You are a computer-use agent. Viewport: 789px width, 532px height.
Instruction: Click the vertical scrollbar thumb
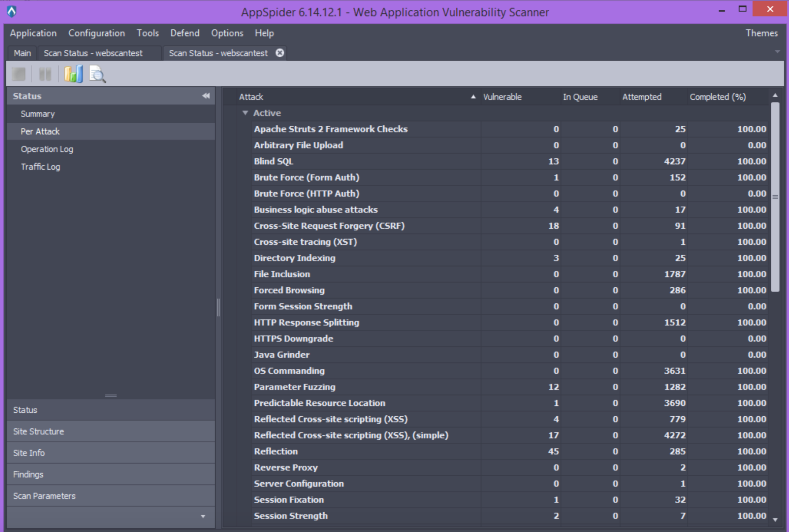(x=775, y=197)
